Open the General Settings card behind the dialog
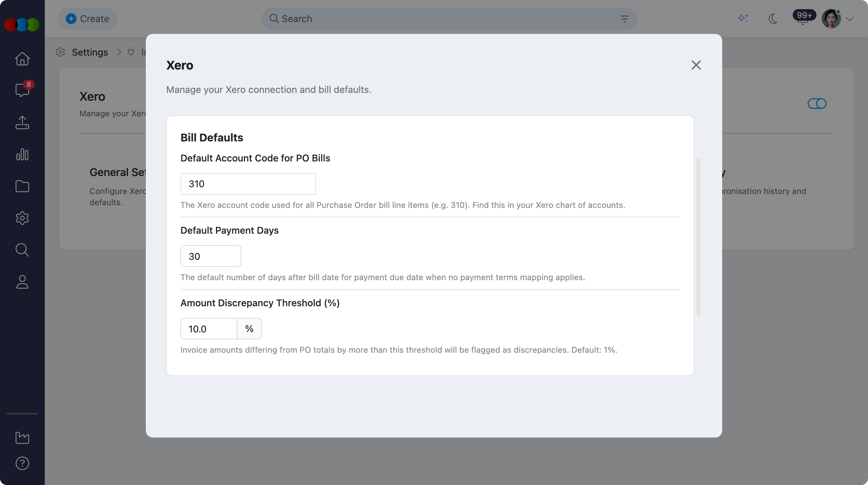The width and height of the screenshot is (868, 485). pos(118,187)
